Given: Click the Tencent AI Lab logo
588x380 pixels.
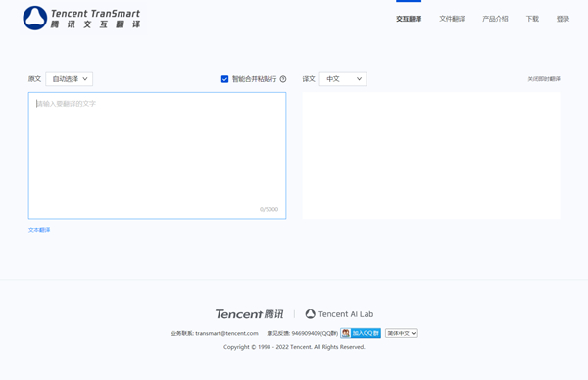Looking at the screenshot, I should [339, 314].
